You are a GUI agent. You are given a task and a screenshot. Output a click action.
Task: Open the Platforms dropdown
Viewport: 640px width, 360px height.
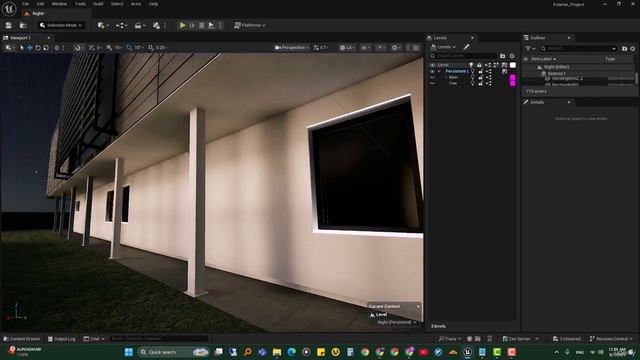coord(250,25)
